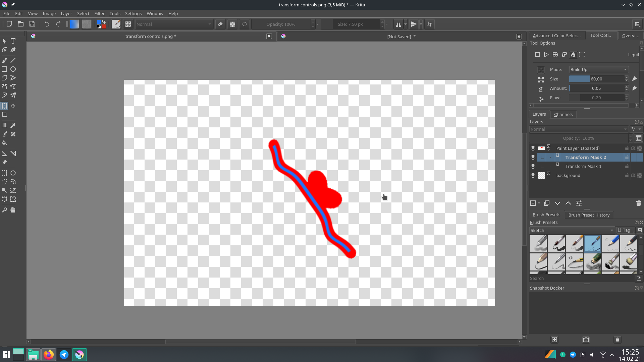Delete layer using trash icon in Layers
Viewport: 644px width, 362px height.
pyautogui.click(x=638, y=203)
